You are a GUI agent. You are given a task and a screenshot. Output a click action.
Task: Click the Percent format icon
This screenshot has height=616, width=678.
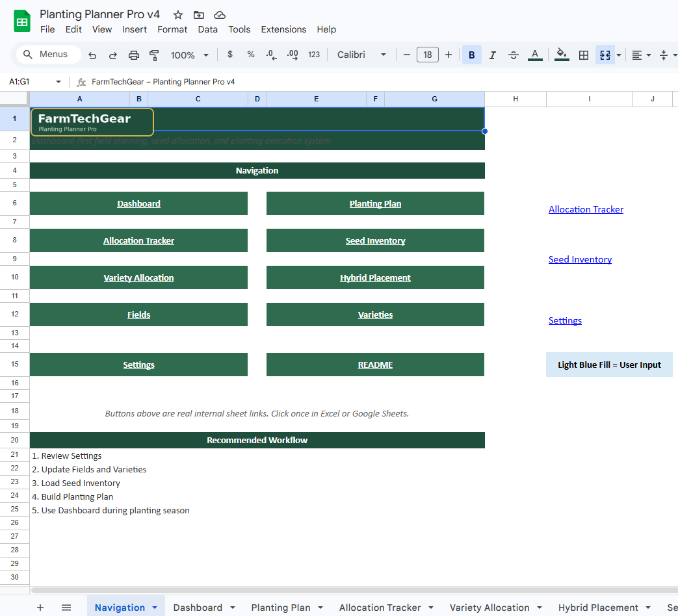(250, 55)
